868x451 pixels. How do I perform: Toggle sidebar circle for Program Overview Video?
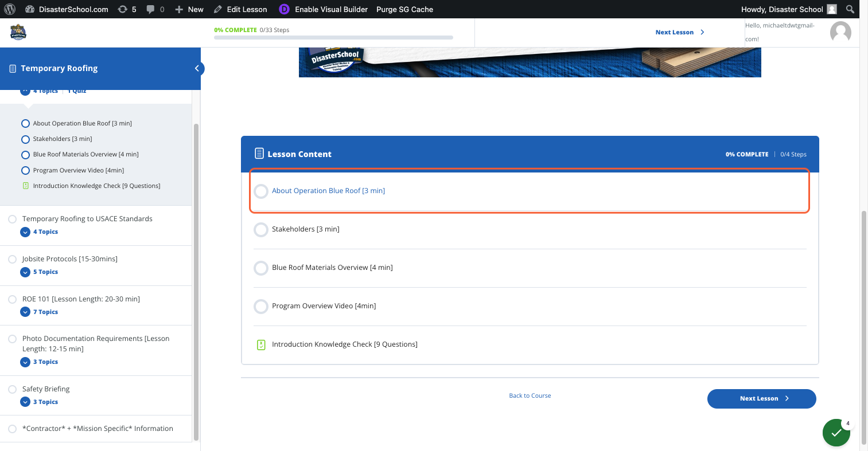pyautogui.click(x=25, y=170)
